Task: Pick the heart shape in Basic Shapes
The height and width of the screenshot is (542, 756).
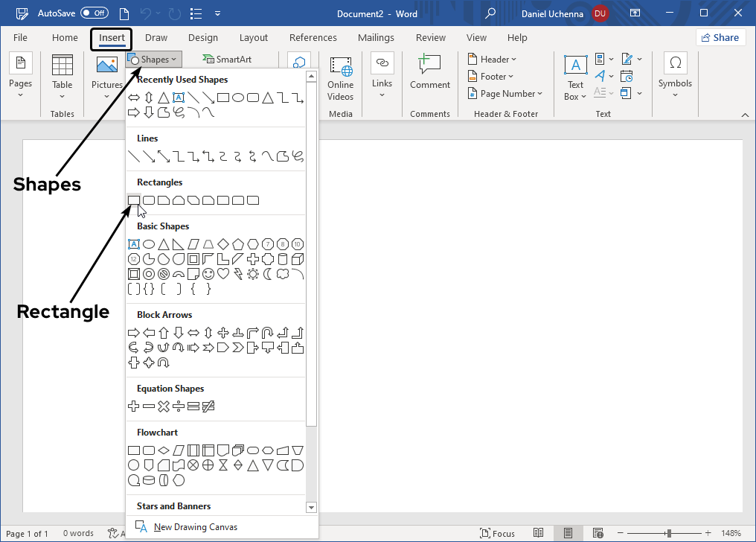Action: click(223, 274)
